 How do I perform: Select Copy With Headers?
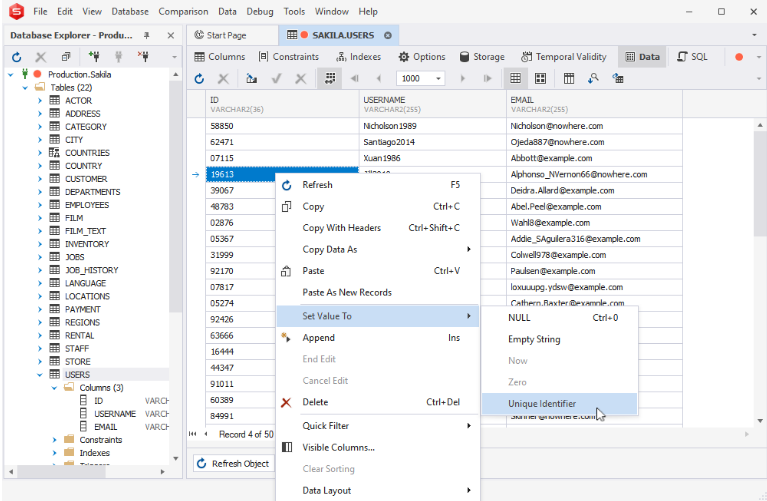(378, 228)
